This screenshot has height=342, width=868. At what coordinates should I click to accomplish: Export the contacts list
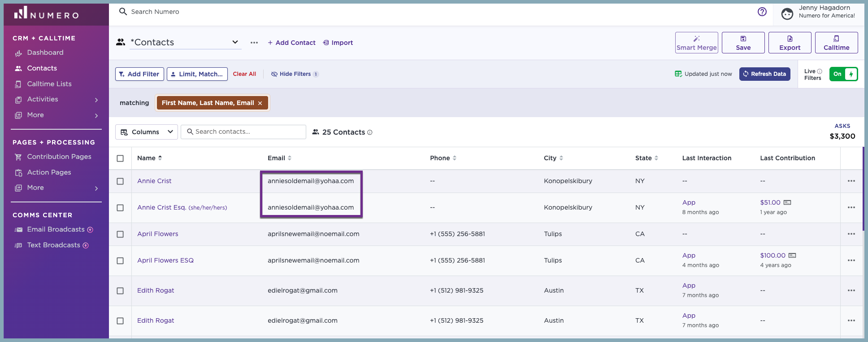pyautogui.click(x=790, y=43)
